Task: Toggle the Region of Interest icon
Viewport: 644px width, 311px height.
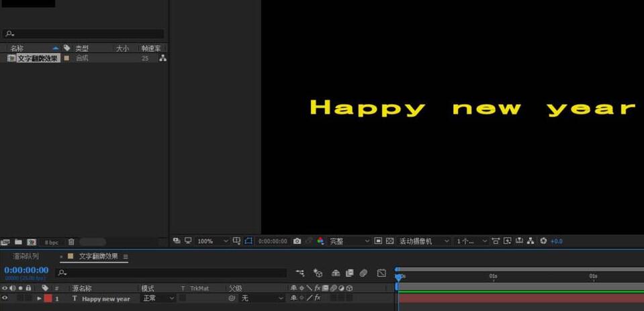Action: point(378,241)
